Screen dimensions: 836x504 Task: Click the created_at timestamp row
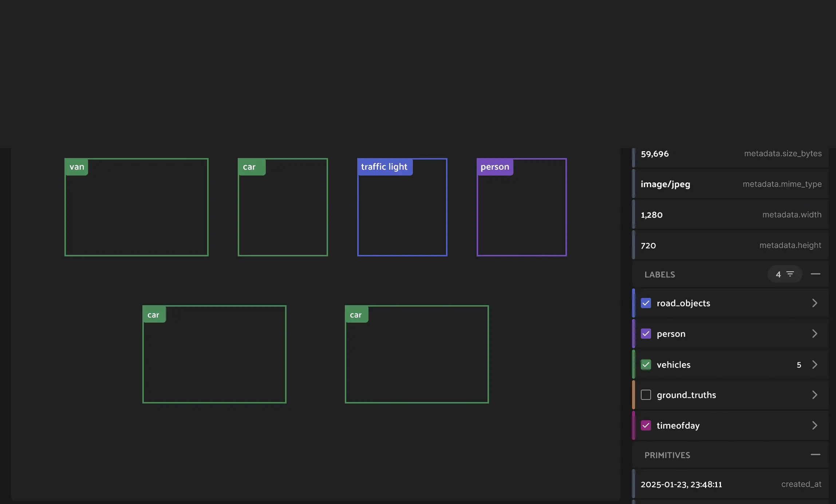point(730,484)
